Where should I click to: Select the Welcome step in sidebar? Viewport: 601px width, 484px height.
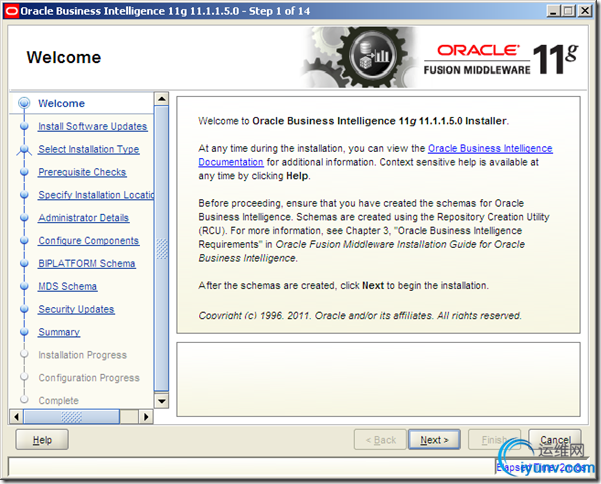61,103
